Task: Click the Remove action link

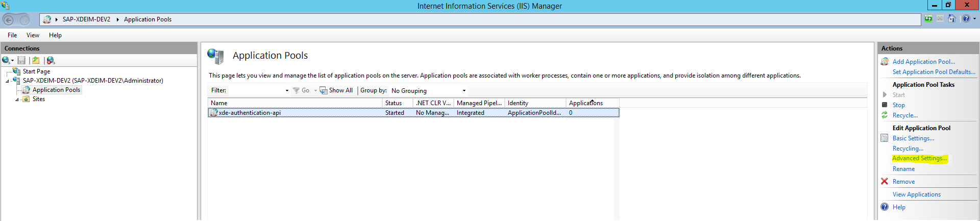Action: click(x=903, y=182)
